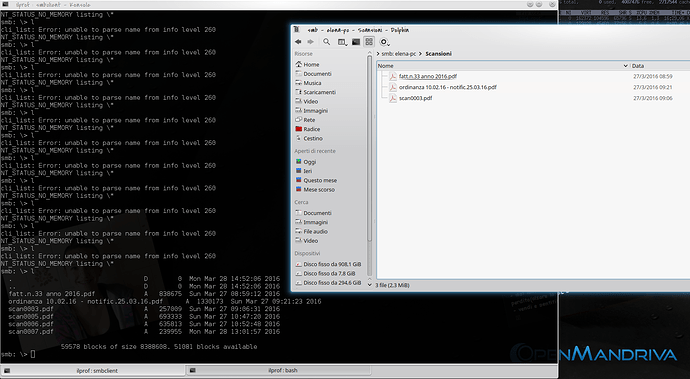Go back with Dolphin's back arrow
The height and width of the screenshot is (379, 690).
coord(298,42)
